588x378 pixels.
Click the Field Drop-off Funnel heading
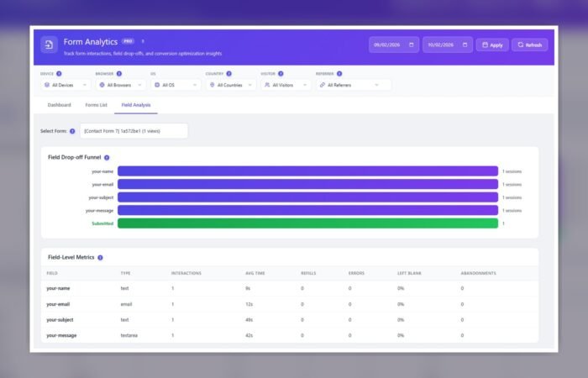pos(74,158)
